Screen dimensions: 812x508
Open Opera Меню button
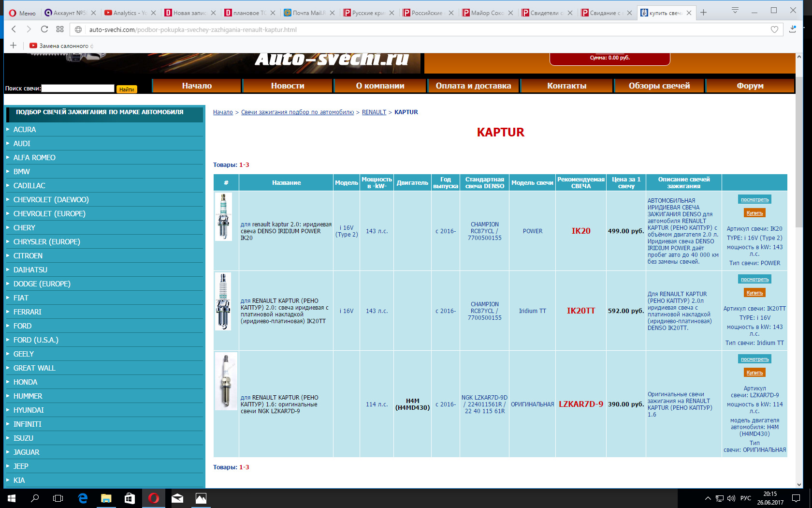22,13
